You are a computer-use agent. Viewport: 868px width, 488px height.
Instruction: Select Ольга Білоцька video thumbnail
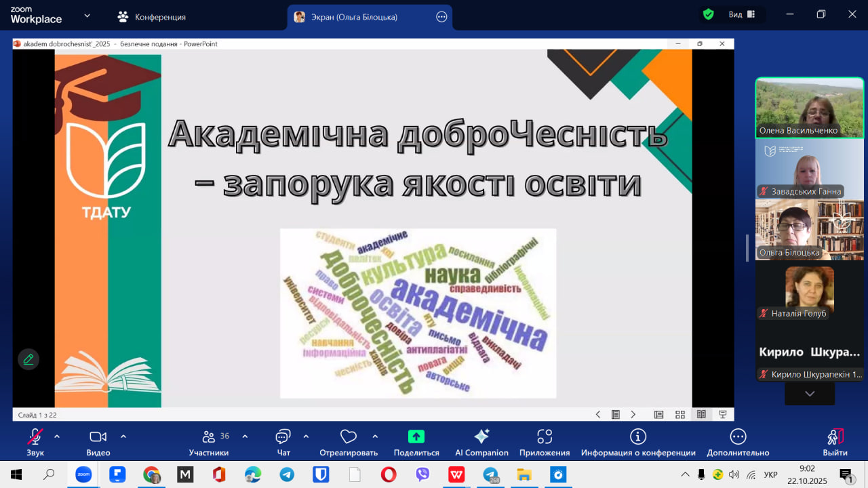pos(810,230)
